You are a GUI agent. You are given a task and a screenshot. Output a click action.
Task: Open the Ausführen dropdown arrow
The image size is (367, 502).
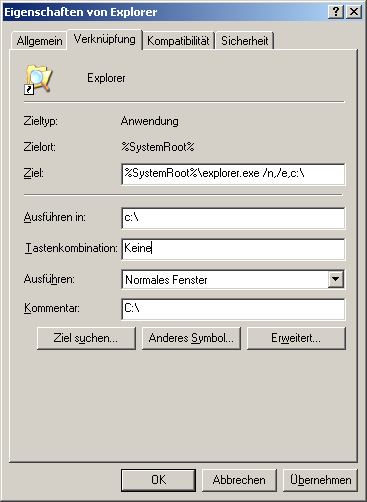336,279
